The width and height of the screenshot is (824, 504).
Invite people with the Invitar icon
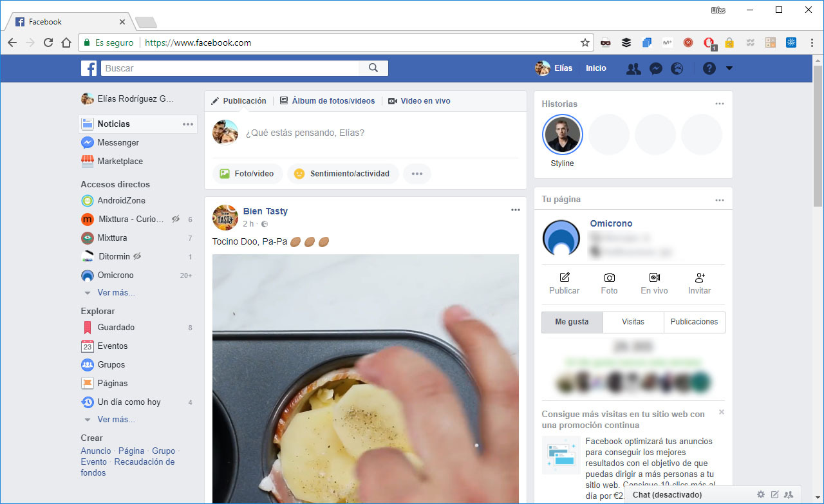click(699, 283)
